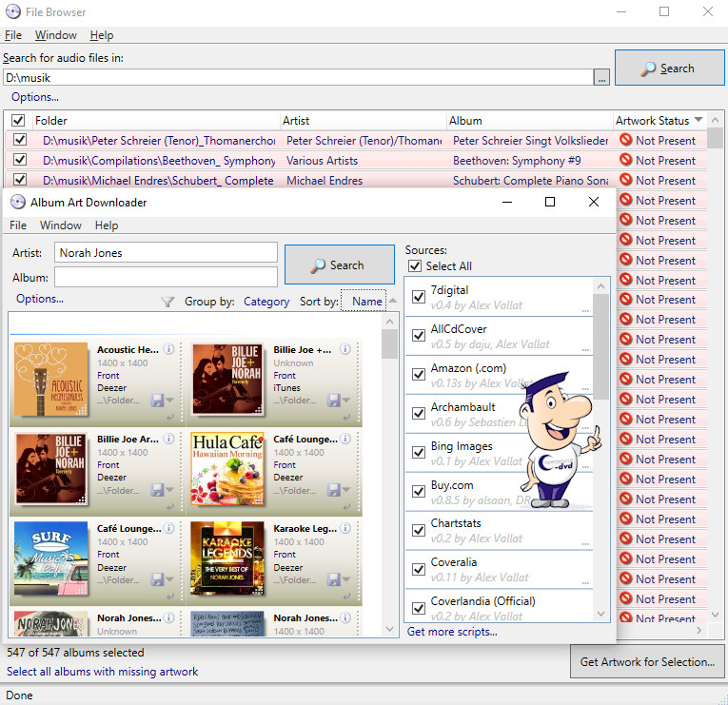The height and width of the screenshot is (705, 728).
Task: Toggle the sort direction arrow next to Name
Action: [x=393, y=301]
